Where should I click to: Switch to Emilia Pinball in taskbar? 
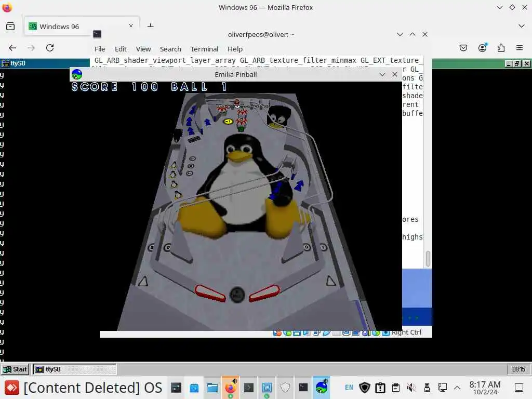pyautogui.click(x=321, y=388)
